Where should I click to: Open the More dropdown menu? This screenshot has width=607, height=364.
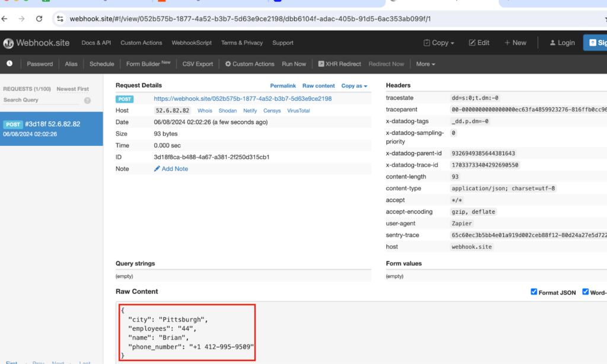point(426,63)
